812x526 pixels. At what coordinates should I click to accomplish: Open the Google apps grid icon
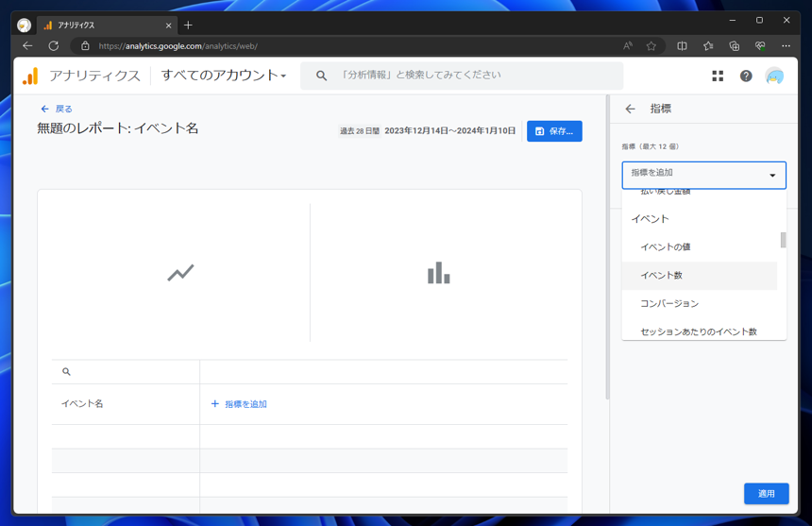[x=718, y=76]
